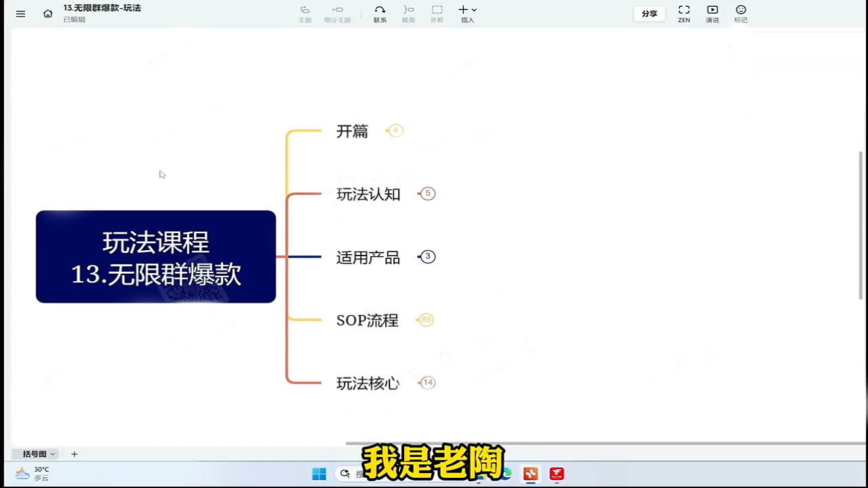
Task: Open the 括号图 sheet tab dropdown
Action: tap(52, 453)
